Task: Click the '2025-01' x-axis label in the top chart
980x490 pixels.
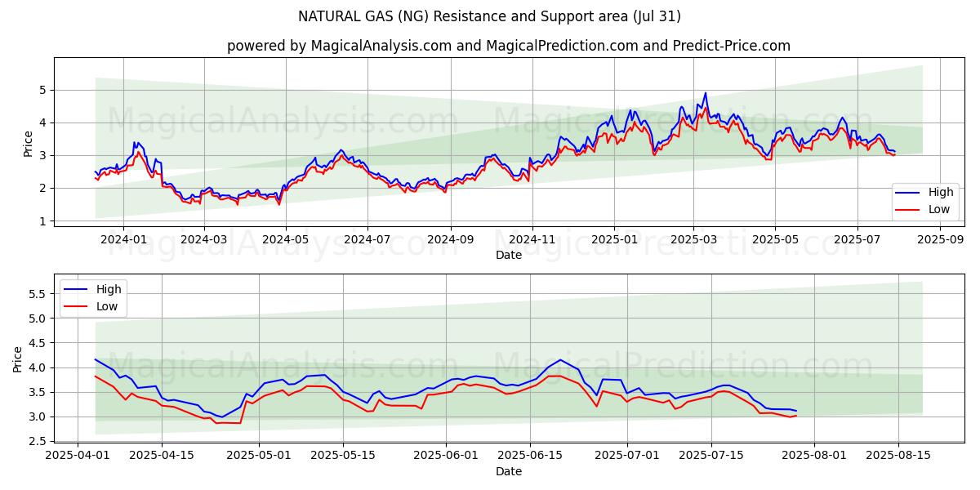Action: (613, 240)
